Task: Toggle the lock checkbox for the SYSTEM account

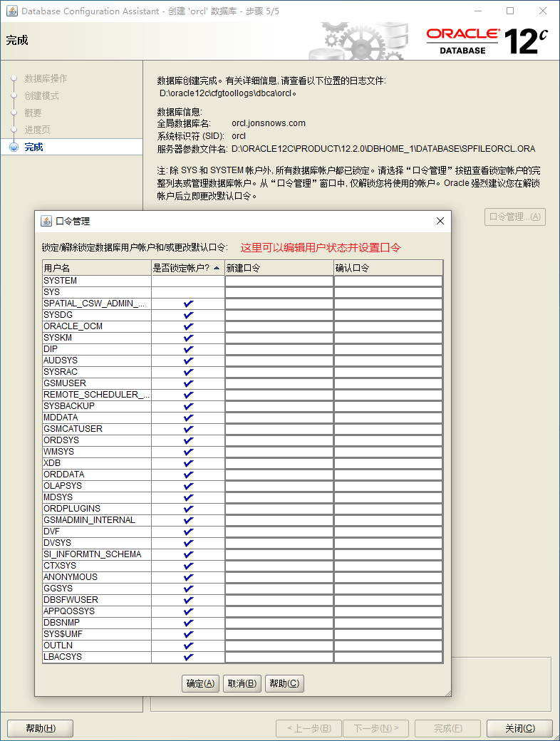Action: (x=188, y=281)
